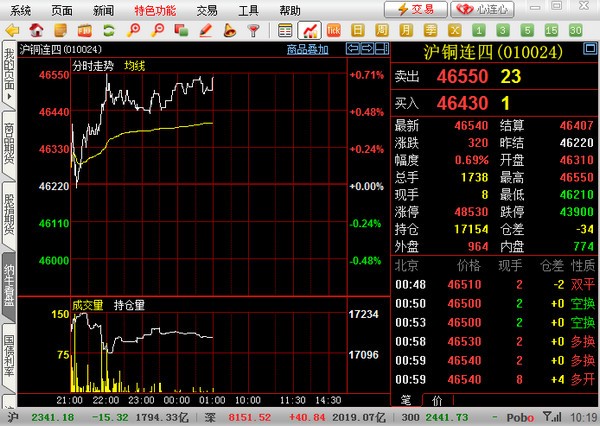
Task: Select the intraday trend chart icon
Action: point(309,30)
